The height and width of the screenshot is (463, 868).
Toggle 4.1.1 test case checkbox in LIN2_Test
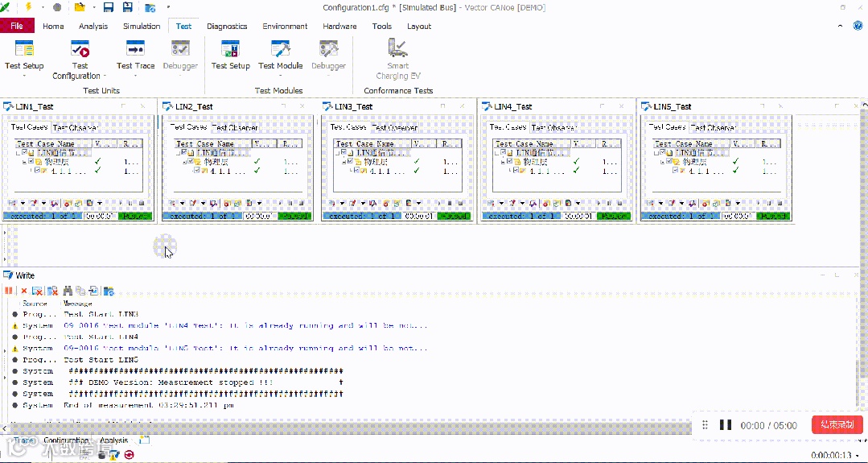(196, 171)
